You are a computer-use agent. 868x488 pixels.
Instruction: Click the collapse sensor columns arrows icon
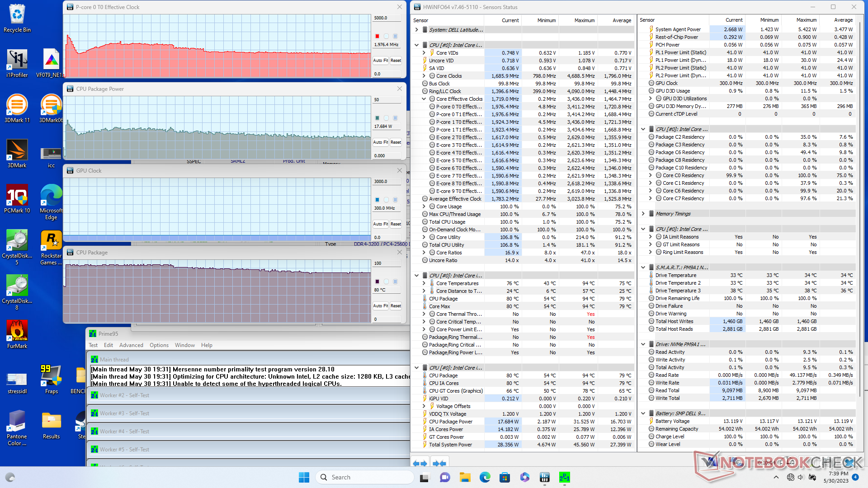click(439, 463)
